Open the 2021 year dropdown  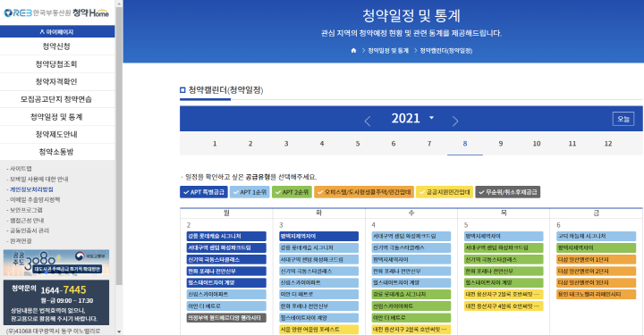point(412,118)
